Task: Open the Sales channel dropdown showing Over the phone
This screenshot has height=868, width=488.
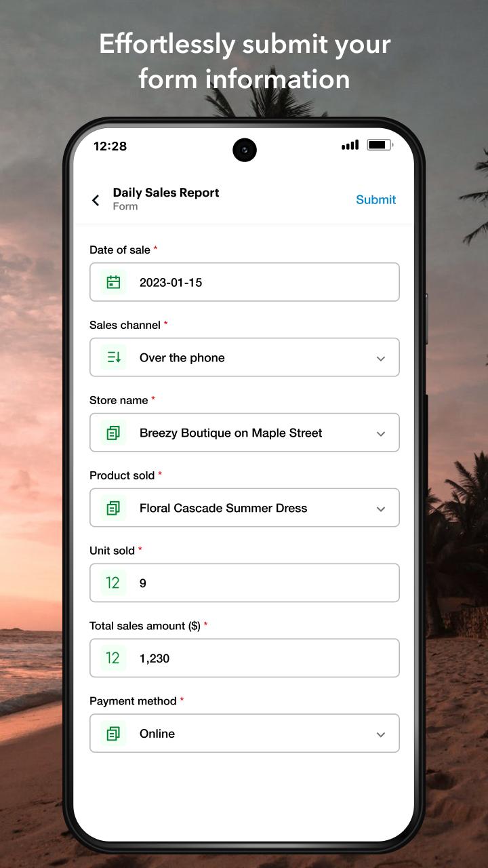Action: pyautogui.click(x=245, y=357)
